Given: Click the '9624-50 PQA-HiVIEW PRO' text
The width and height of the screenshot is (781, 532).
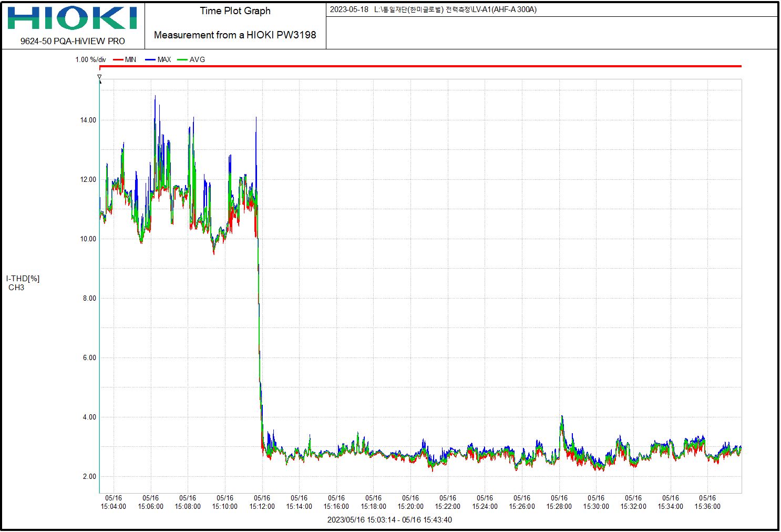Looking at the screenshot, I should 73,41.
